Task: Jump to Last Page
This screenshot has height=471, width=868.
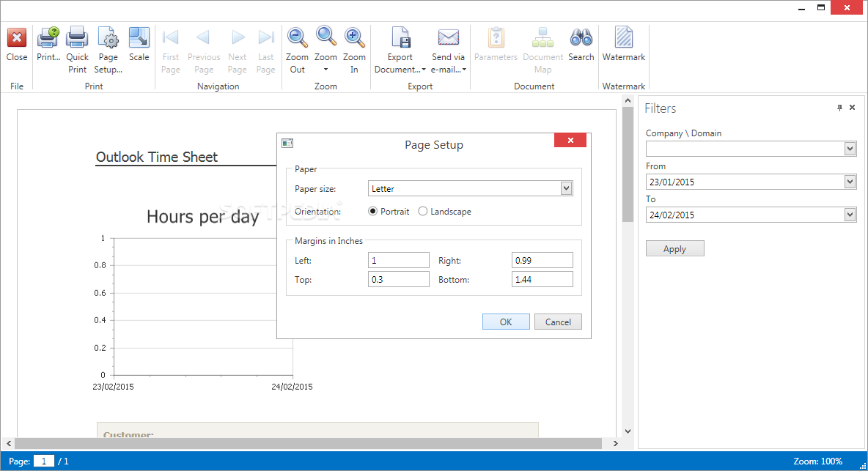Action: 265,37
